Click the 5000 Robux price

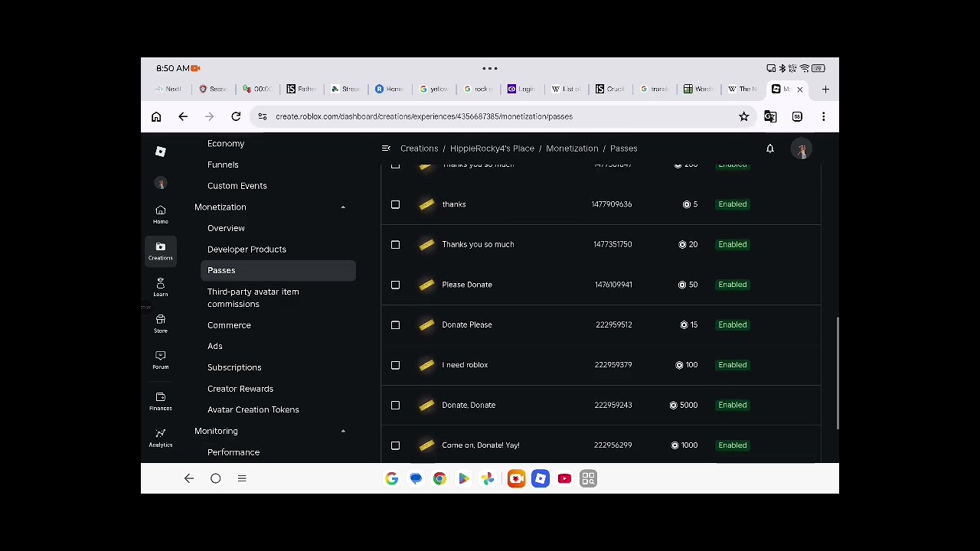pos(683,405)
